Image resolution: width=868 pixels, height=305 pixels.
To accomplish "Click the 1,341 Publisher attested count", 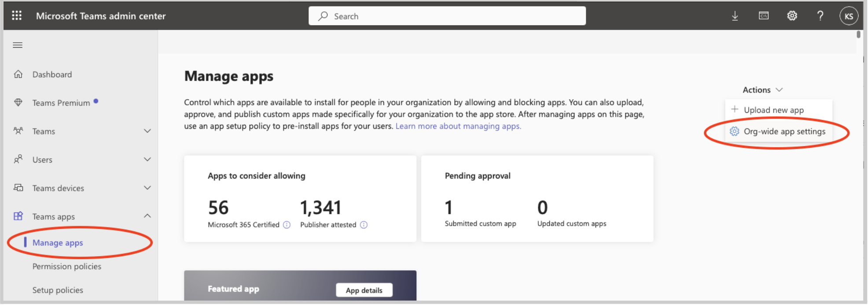I will point(321,208).
